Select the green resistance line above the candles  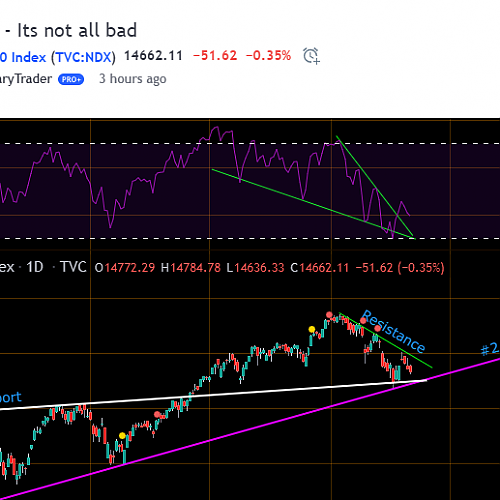(386, 340)
